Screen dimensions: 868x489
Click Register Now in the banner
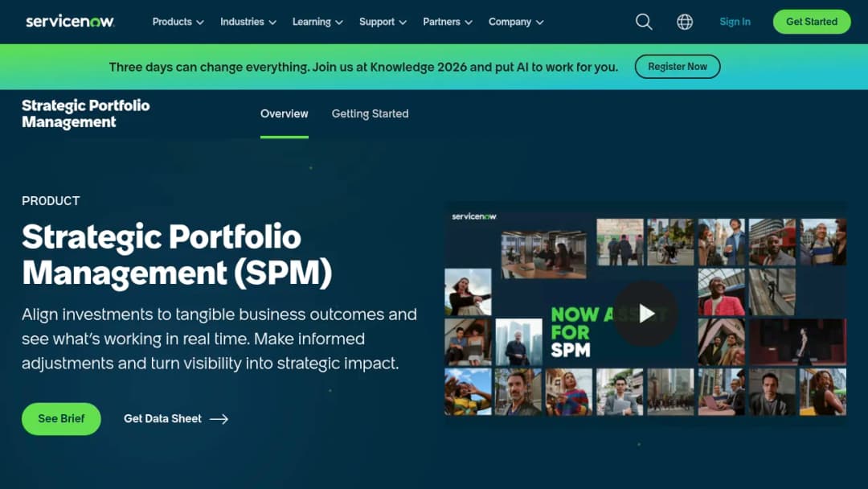[678, 67]
